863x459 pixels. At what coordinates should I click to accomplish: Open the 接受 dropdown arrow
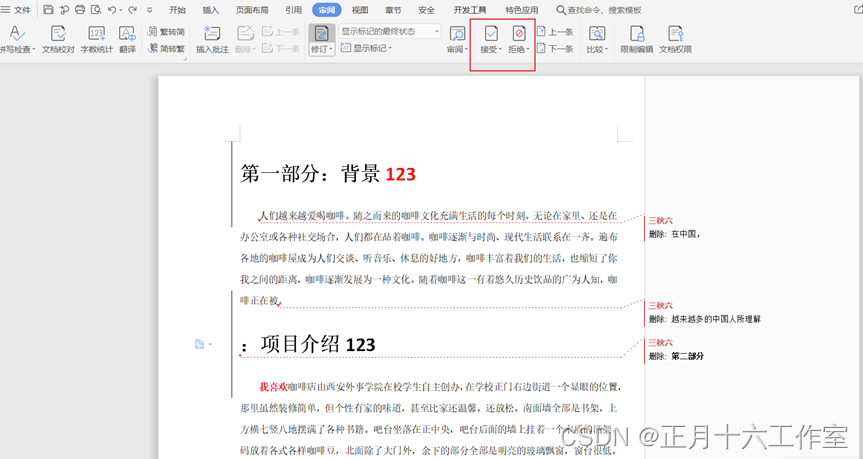point(500,50)
